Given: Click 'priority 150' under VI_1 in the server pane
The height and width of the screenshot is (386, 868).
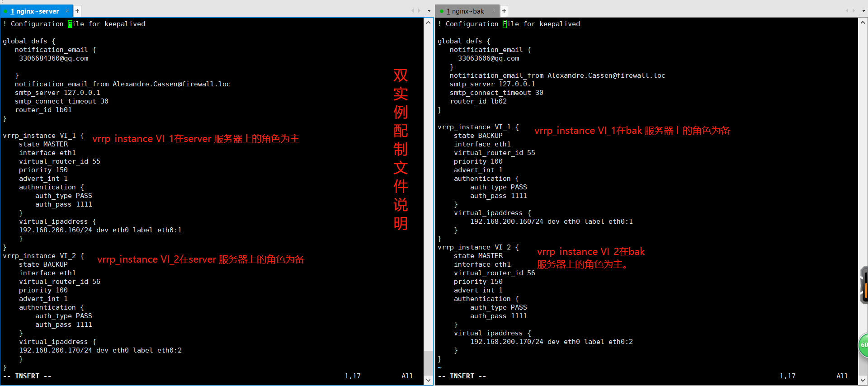Looking at the screenshot, I should [x=43, y=170].
